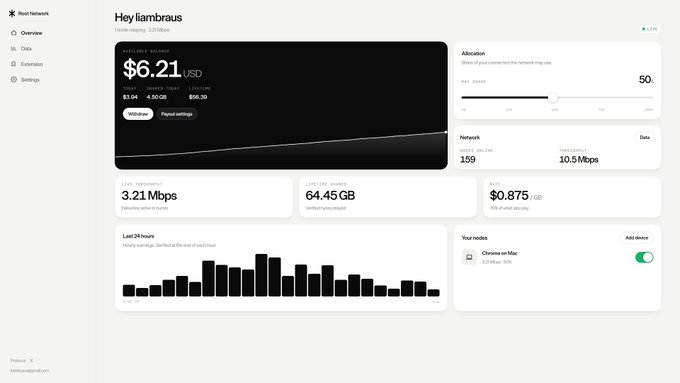
Task: Toggle the Chrome on Mac node switch
Action: pos(644,257)
